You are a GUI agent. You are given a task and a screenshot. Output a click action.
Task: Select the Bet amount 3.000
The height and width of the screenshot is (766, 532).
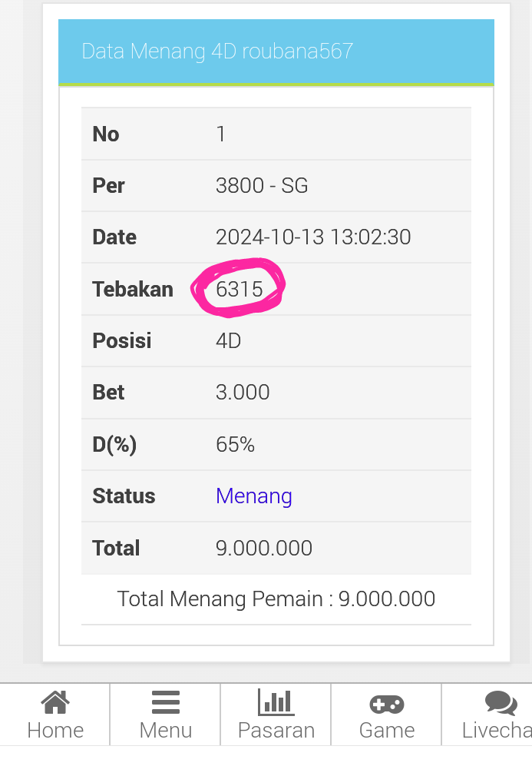pyautogui.click(x=243, y=393)
